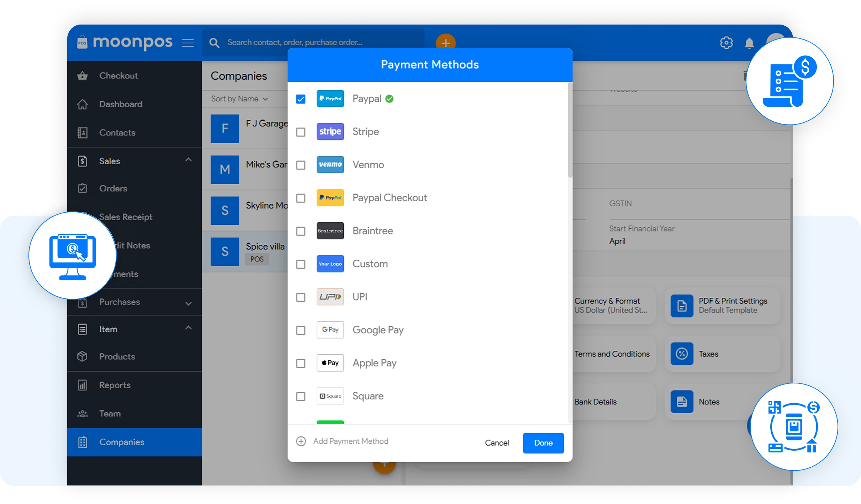Cancel the Payment Methods dialog
The image size is (861, 504).
click(497, 443)
